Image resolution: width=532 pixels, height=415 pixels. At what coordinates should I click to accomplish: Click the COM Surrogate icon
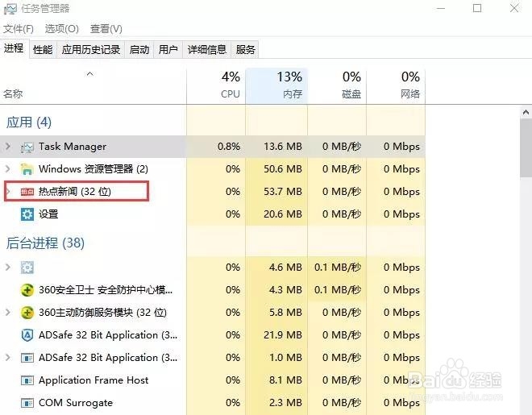(27, 403)
